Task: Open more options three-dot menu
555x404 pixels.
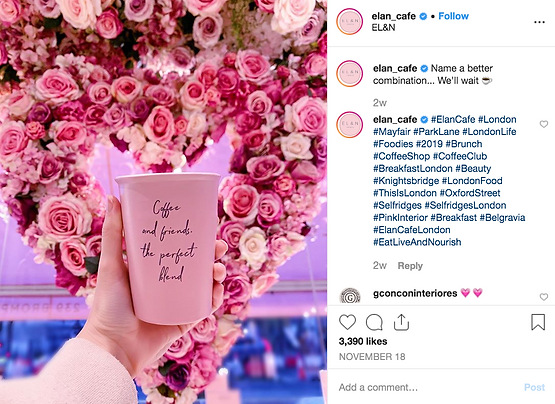Action: 539,22
